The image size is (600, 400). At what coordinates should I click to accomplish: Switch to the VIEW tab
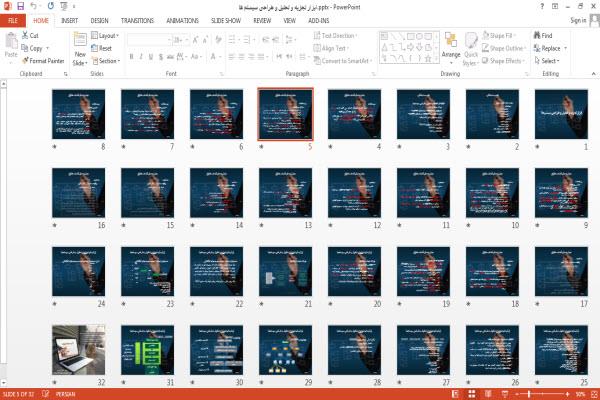click(x=289, y=21)
